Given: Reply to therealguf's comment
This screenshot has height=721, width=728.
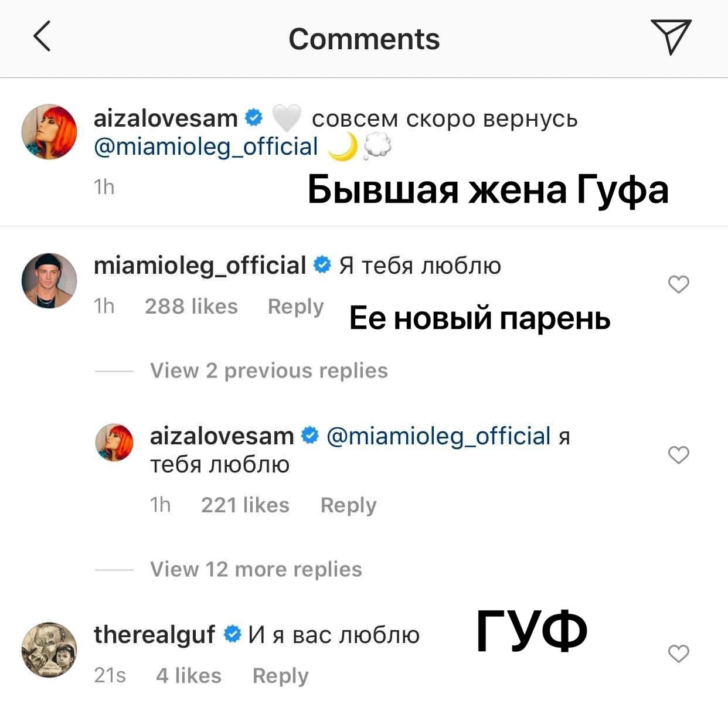Looking at the screenshot, I should pyautogui.click(x=280, y=676).
